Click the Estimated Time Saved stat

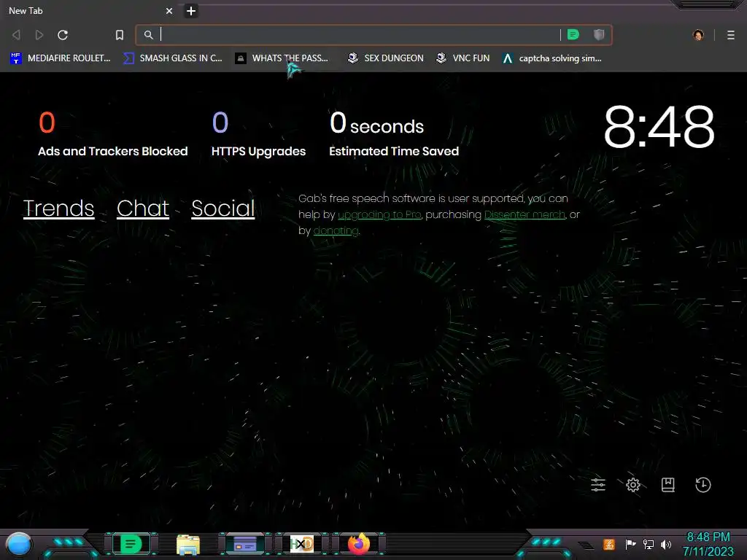coord(394,134)
